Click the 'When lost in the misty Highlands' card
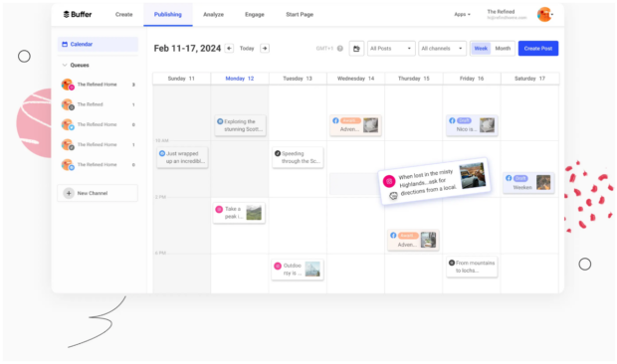617x364 pixels. [435, 182]
